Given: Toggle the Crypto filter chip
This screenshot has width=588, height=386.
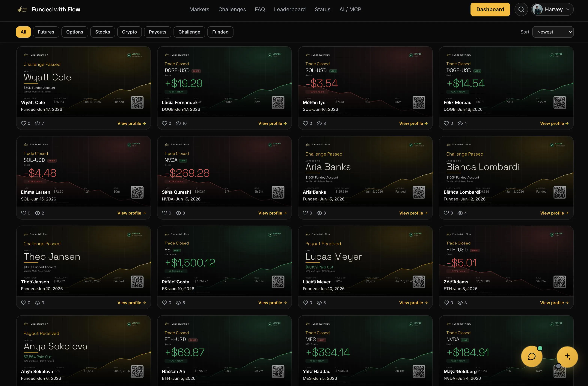Looking at the screenshot, I should 129,32.
